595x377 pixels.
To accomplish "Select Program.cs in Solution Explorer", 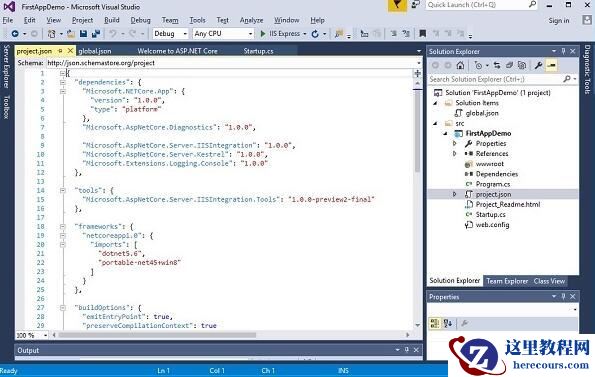I will 493,184.
